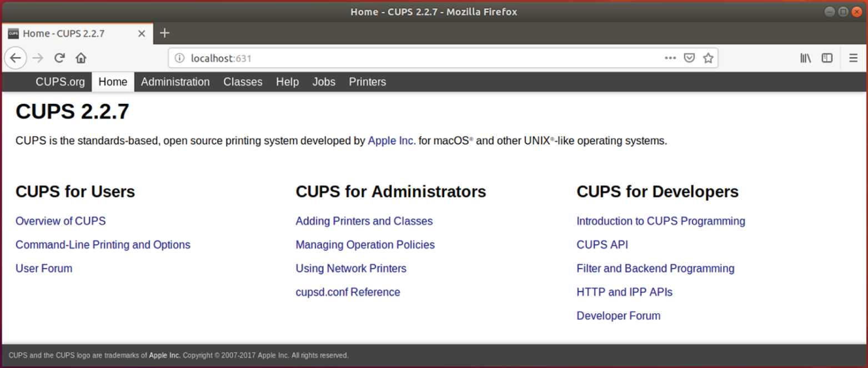This screenshot has height=368, width=868.
Task: Go to the Classes page
Action: pos(243,82)
